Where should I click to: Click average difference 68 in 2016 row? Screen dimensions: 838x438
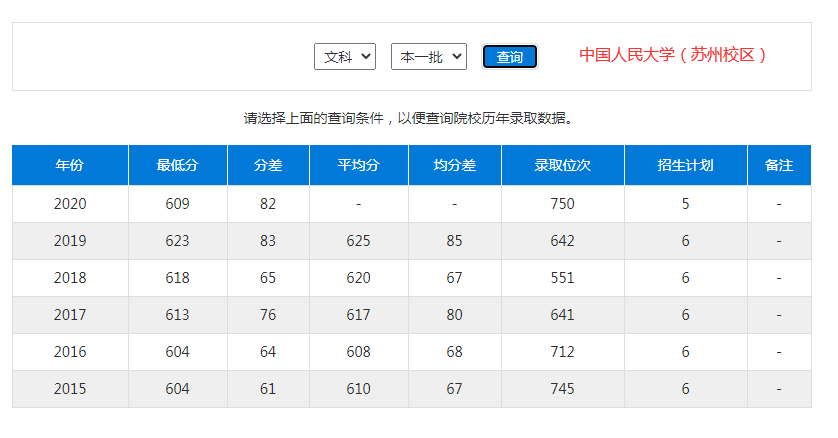(454, 352)
